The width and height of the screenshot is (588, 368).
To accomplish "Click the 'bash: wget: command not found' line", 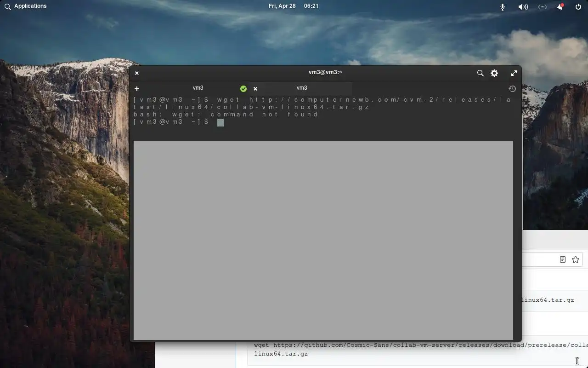I will (226, 115).
